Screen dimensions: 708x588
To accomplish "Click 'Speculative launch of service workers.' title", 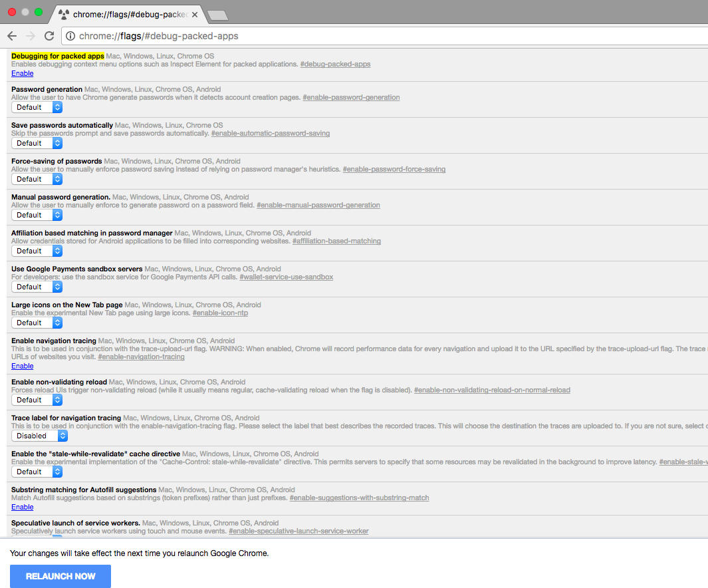I will pyautogui.click(x=75, y=523).
